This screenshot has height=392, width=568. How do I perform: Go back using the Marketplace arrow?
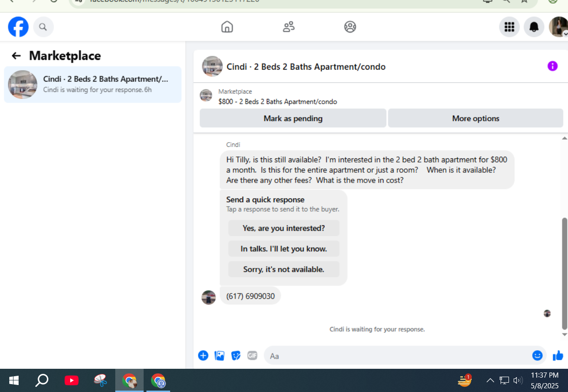(x=16, y=56)
